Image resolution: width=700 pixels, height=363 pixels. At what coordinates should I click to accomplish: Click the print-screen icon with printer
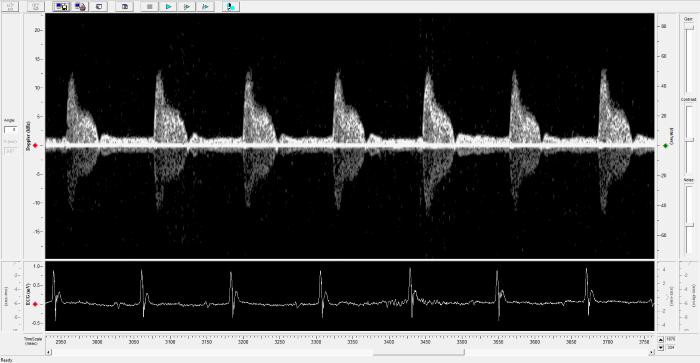pyautogui.click(x=80, y=6)
